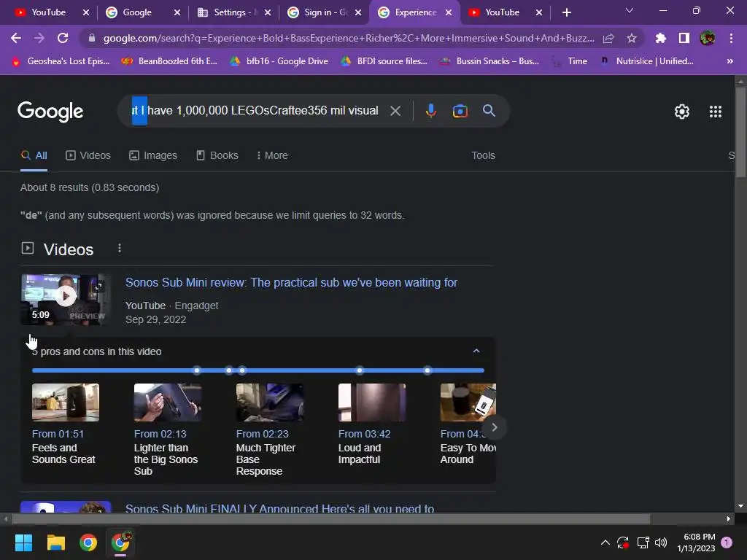Image resolution: width=747 pixels, height=560 pixels.
Task: Search by image with the camera icon
Action: (460, 111)
